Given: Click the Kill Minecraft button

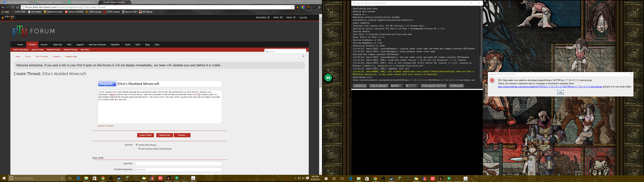Looking at the screenshot, I should [456, 86].
